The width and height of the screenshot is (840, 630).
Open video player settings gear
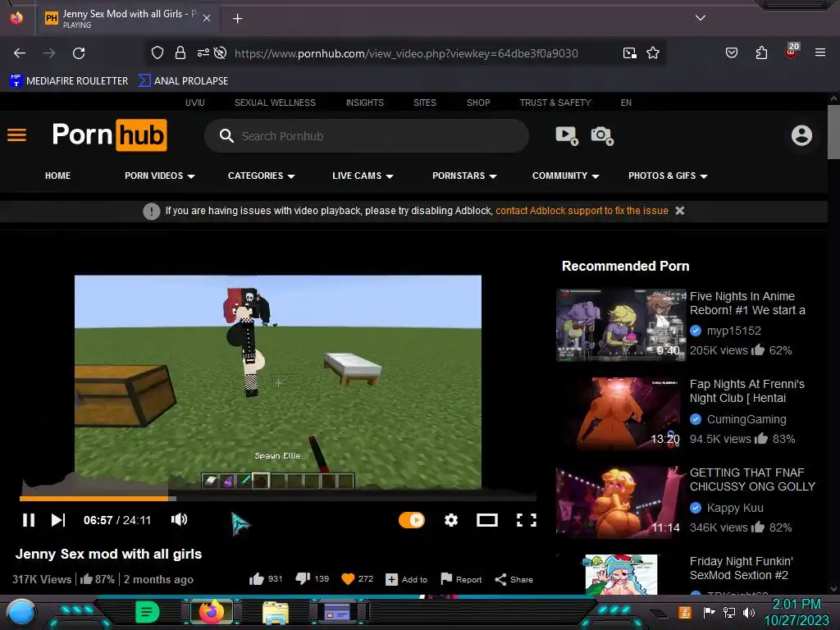point(451,520)
